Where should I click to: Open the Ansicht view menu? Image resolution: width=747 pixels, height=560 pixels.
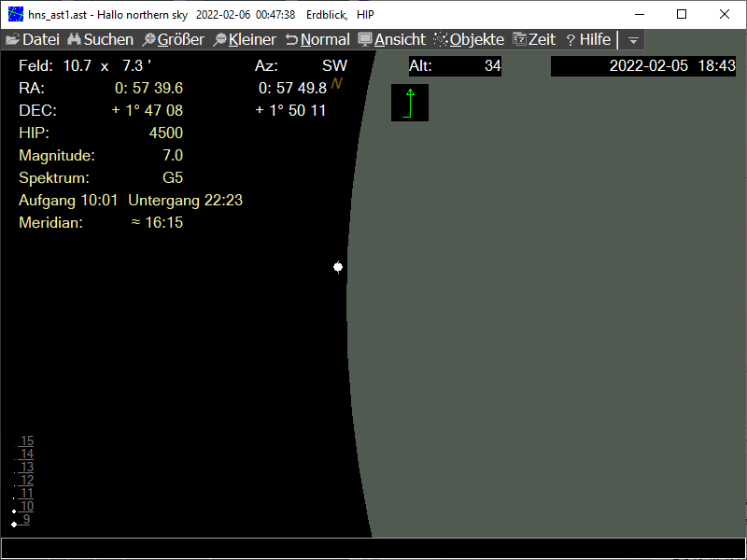(x=391, y=40)
